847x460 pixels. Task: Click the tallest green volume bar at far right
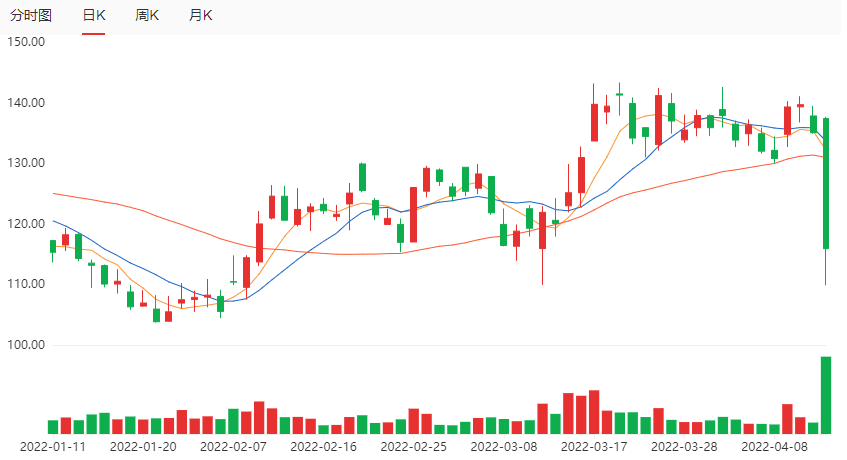826,395
